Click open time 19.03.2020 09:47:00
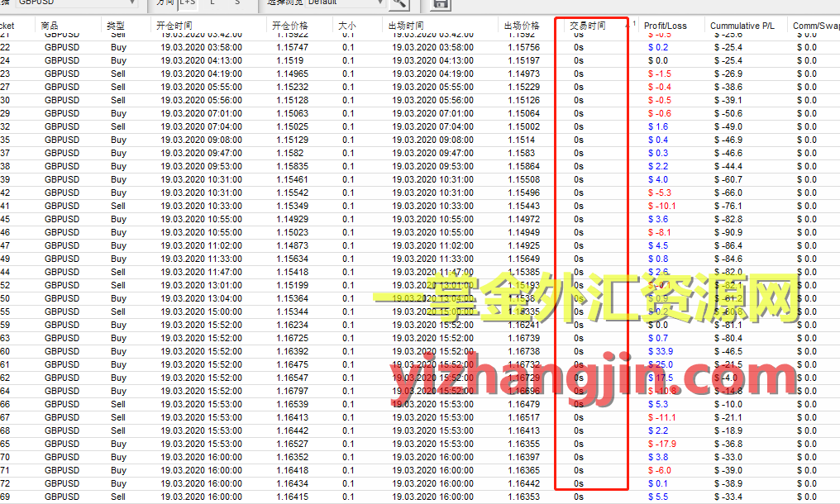Screen dimensions: 840x504 pos(201,153)
